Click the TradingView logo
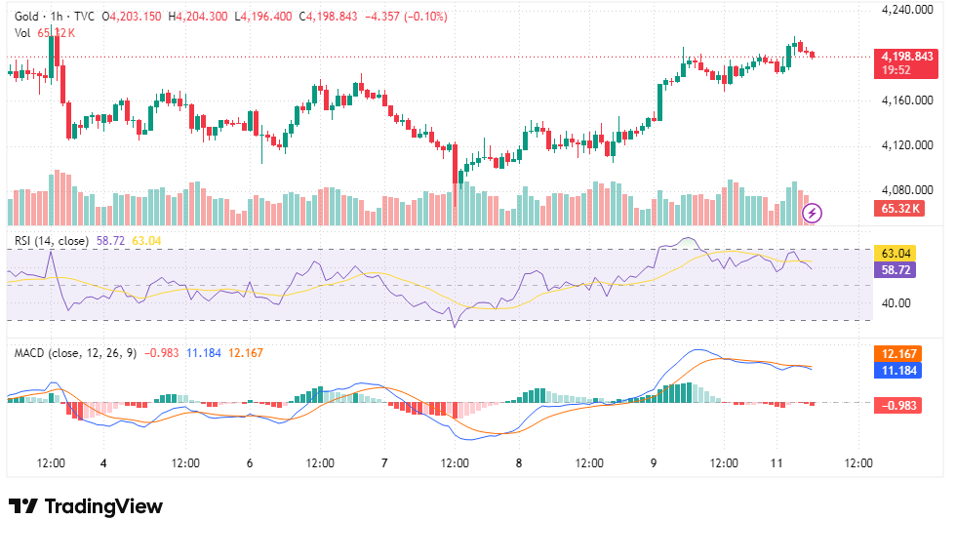The width and height of the screenshot is (956, 560). coord(86,506)
